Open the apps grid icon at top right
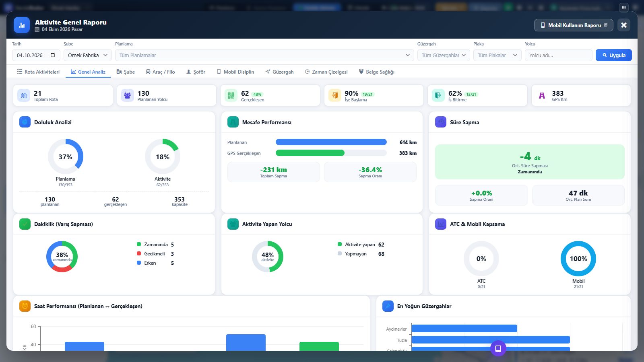The image size is (644, 362). click(x=624, y=7)
